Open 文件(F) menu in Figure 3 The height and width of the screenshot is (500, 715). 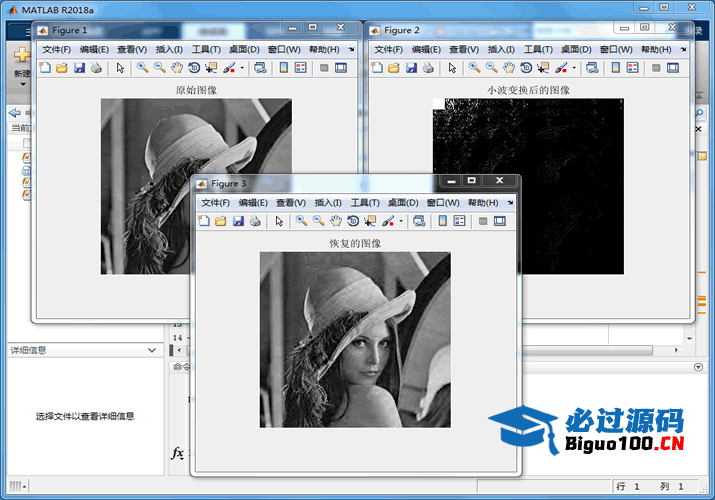216,203
